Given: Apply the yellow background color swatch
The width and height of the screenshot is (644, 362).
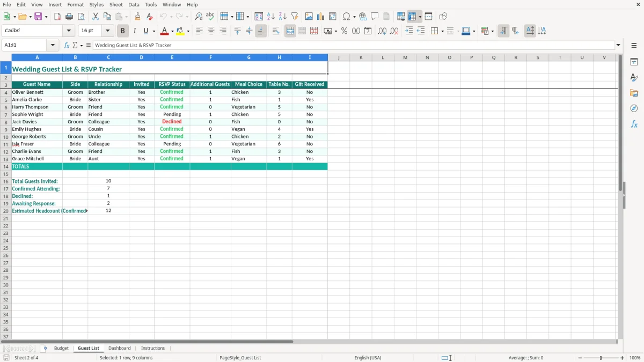Looking at the screenshot, I should pyautogui.click(x=180, y=31).
